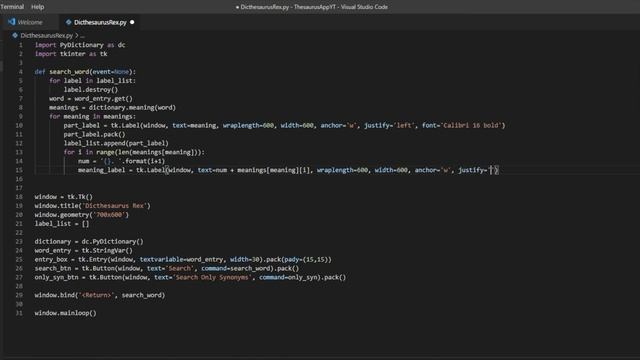The width and height of the screenshot is (640, 360).
Task: Click 'entry_box = tk.Entry' line
Action: point(183,260)
